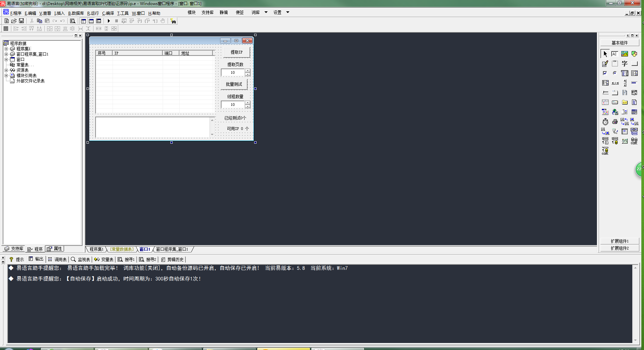Viewport: 644px width, 350px height.
Task: Select the shape box component icon
Action: (x=634, y=54)
